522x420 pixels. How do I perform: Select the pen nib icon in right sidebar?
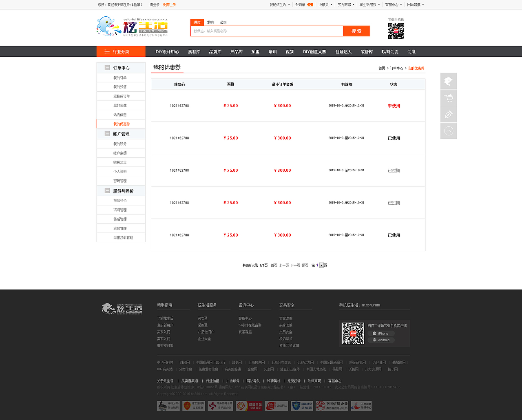(x=448, y=114)
